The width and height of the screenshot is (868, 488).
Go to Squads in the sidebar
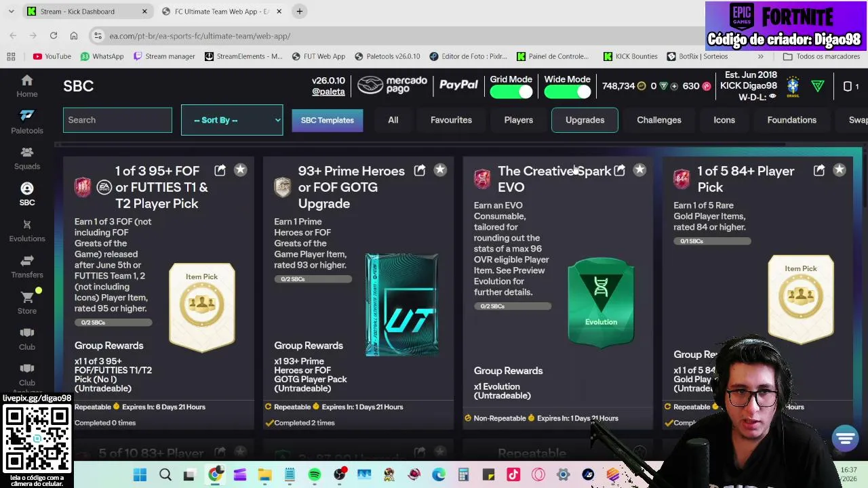pyautogui.click(x=27, y=158)
